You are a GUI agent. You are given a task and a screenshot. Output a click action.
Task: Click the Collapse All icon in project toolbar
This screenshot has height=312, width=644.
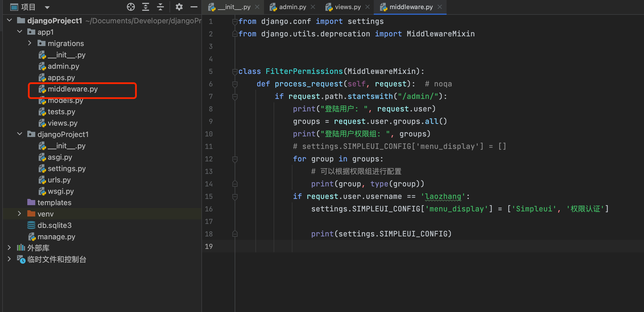click(160, 7)
